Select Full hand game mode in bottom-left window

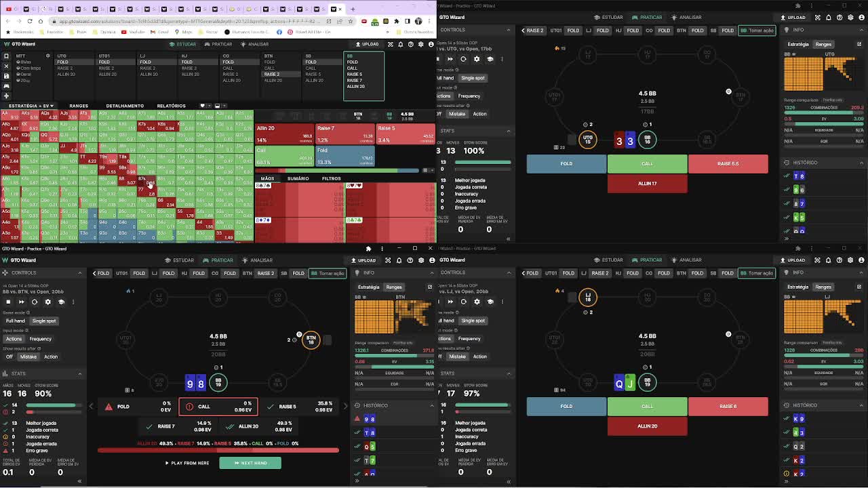coord(15,321)
